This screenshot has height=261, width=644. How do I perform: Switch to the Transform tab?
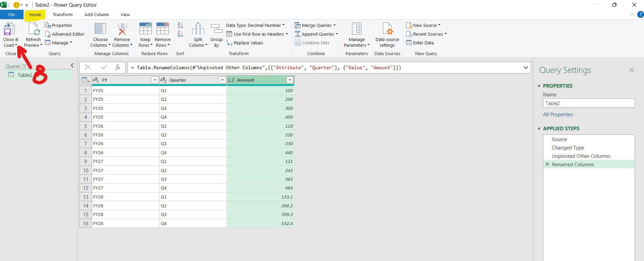[x=62, y=14]
